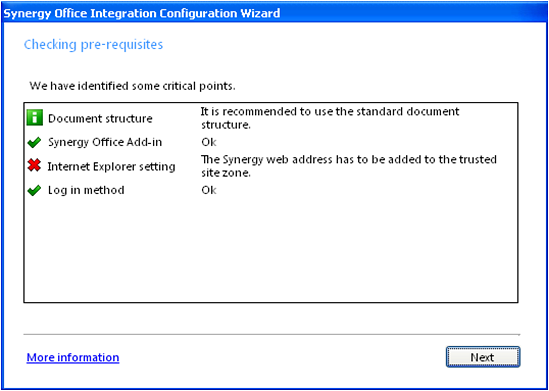
Task: Click empty area inside the results list box
Action: click(271, 252)
